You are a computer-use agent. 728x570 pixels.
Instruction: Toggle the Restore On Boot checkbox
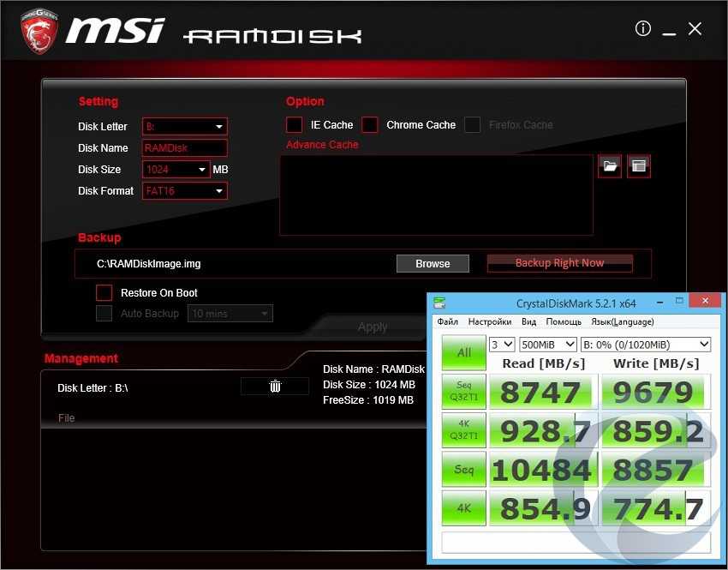click(104, 292)
